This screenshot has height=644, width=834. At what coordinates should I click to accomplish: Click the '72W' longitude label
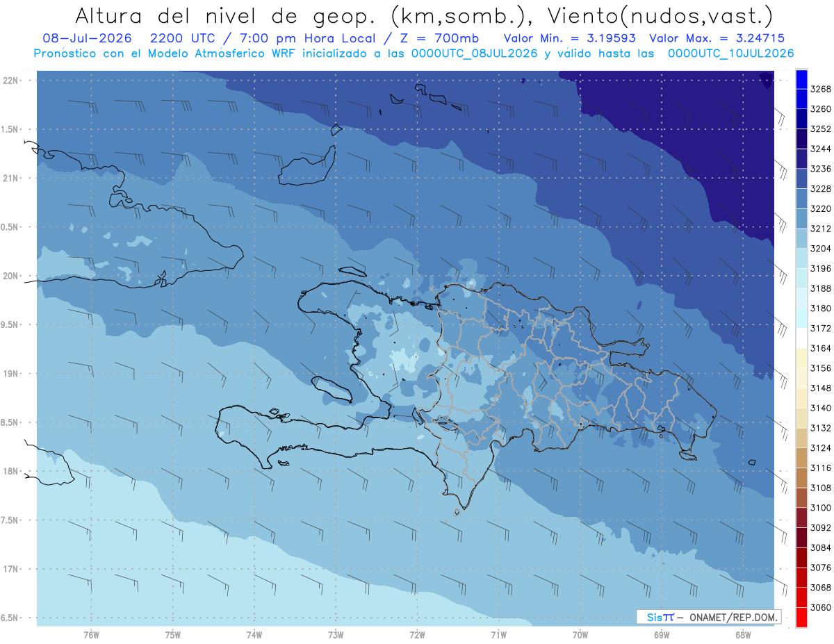click(x=417, y=635)
